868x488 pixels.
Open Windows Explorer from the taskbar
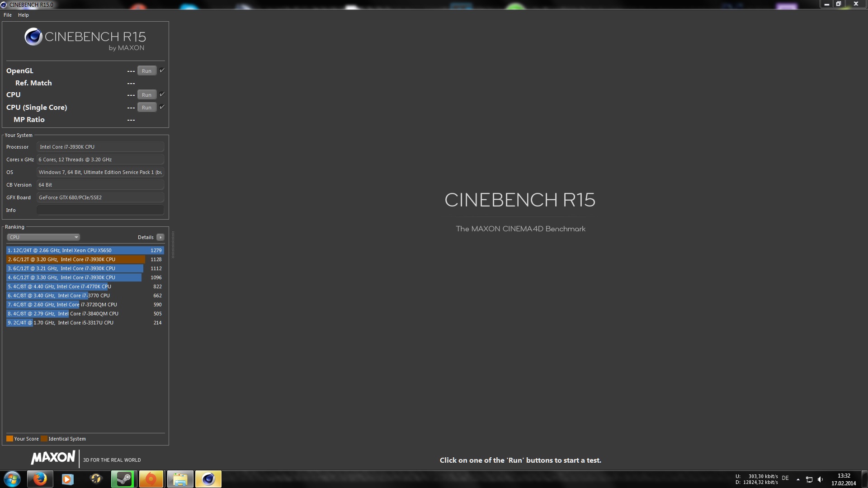point(180,479)
